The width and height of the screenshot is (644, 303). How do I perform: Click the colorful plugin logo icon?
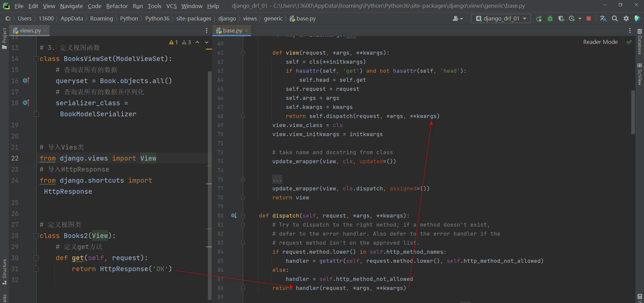pos(637,19)
